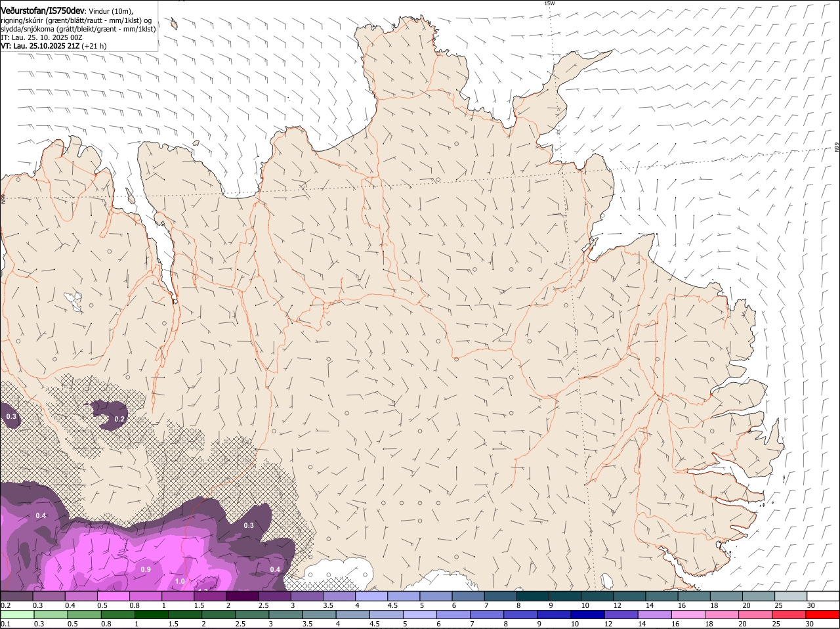This screenshot has width=840, height=629.
Task: Click the 0.2 label on the upper legend
Action: pyautogui.click(x=5, y=605)
